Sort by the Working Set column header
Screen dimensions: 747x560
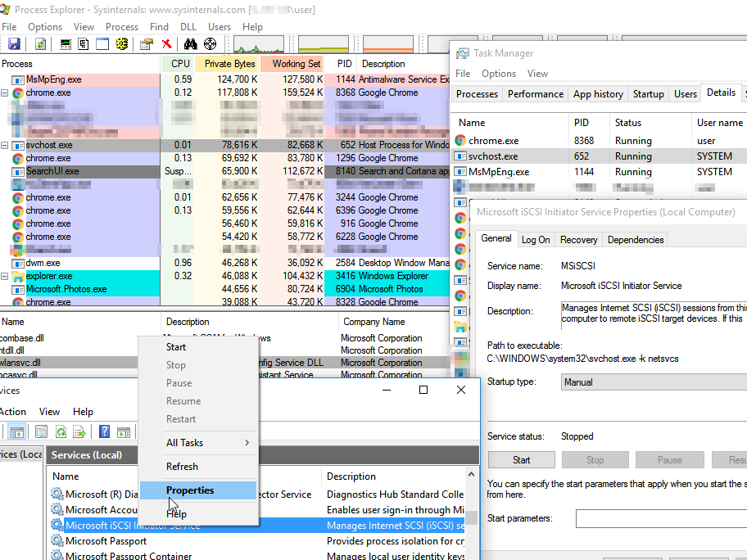coord(292,64)
